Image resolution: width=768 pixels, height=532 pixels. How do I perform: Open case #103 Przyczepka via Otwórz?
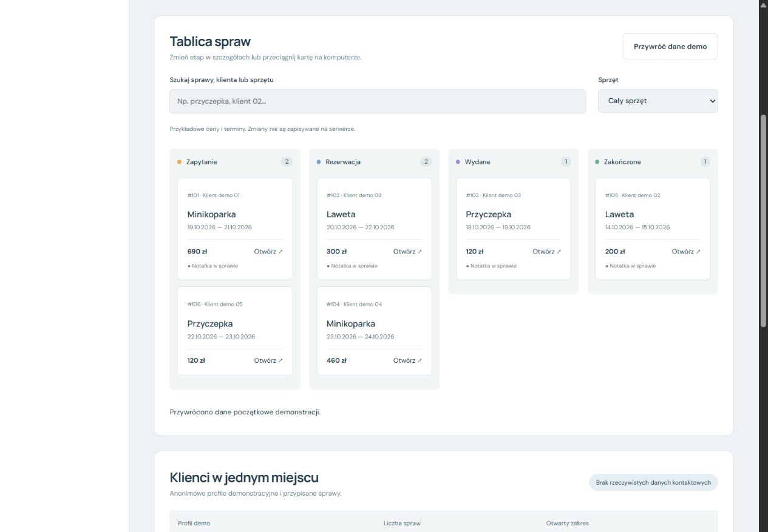click(x=547, y=251)
